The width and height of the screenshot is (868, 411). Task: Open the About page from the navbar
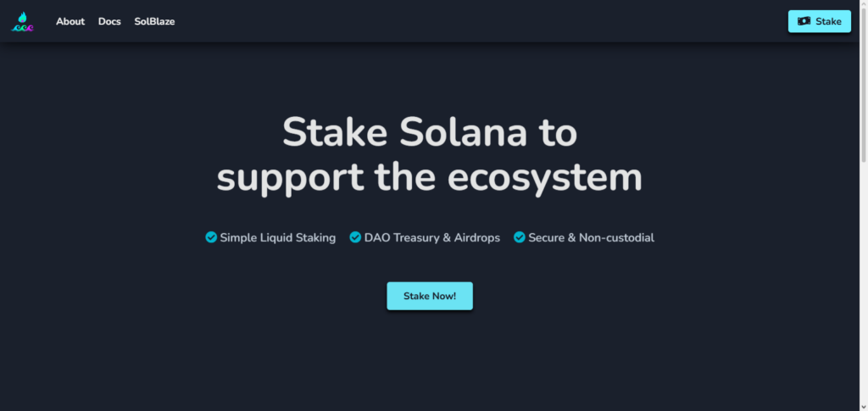point(70,21)
